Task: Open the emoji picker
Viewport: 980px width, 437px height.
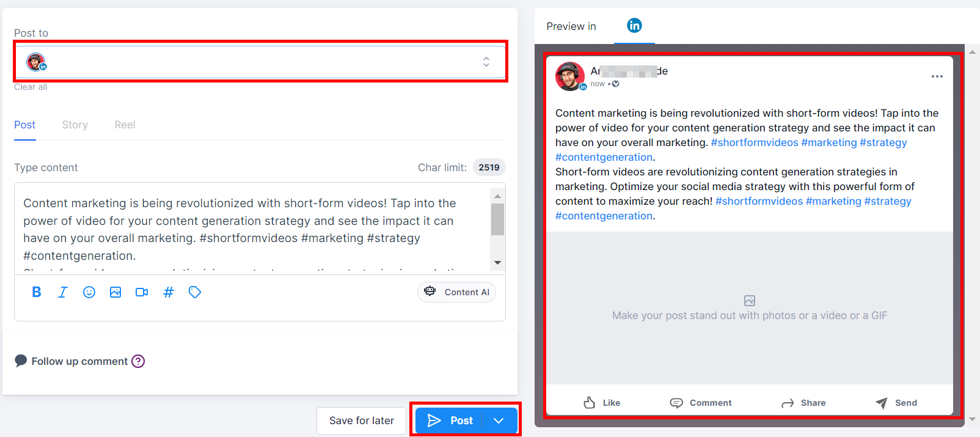Action: click(x=89, y=292)
